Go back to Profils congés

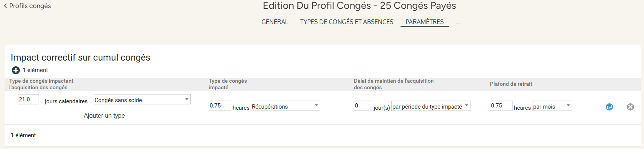27,6
